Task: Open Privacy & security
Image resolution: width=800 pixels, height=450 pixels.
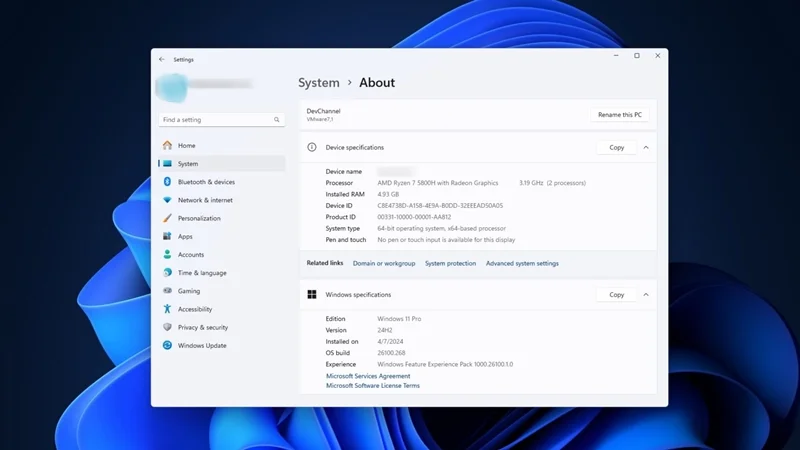Action: coord(221,327)
